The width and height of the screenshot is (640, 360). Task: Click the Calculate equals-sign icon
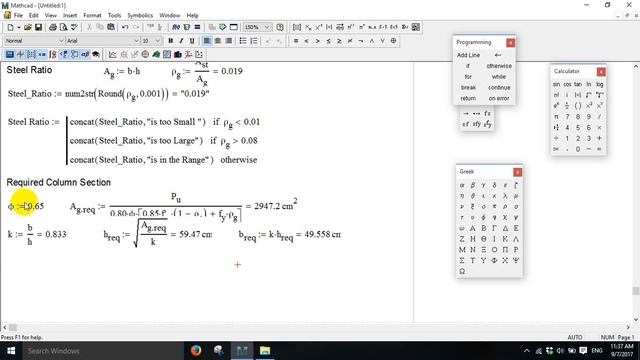[x=198, y=27]
